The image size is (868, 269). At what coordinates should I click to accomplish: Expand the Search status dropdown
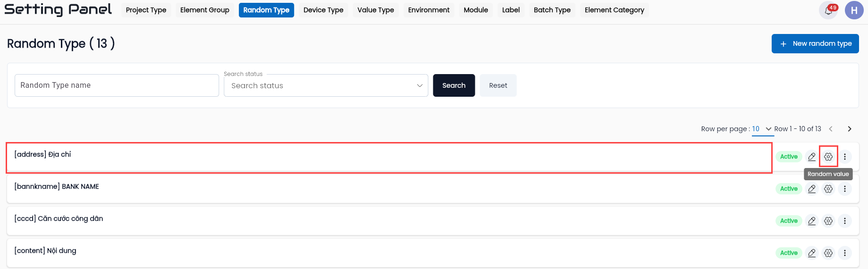[x=326, y=85]
